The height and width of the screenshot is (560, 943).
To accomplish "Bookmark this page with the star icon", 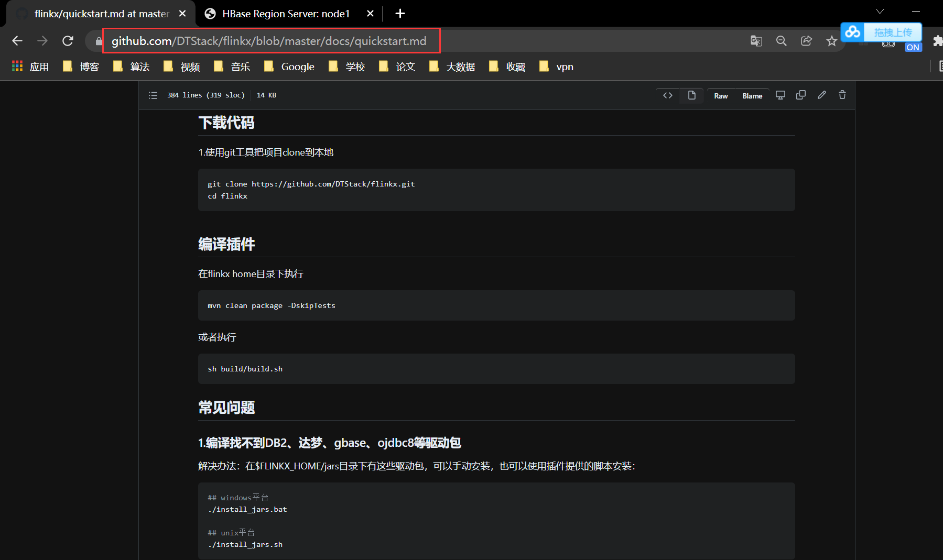I will (x=831, y=41).
